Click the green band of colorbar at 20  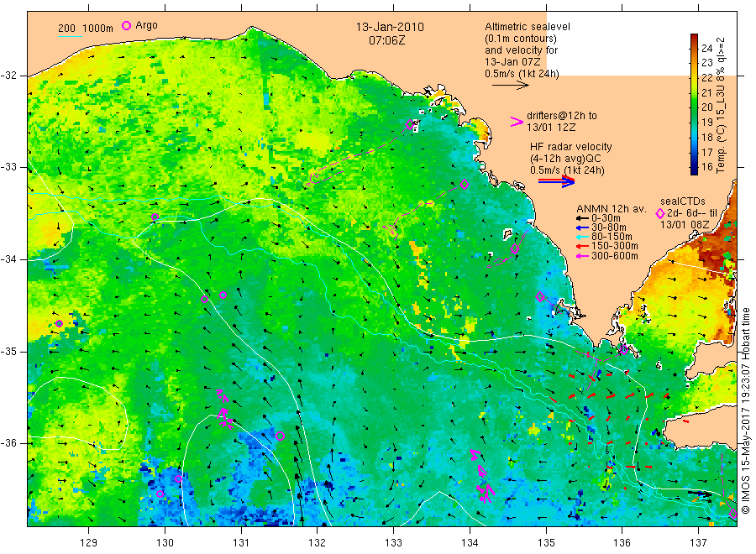click(694, 107)
